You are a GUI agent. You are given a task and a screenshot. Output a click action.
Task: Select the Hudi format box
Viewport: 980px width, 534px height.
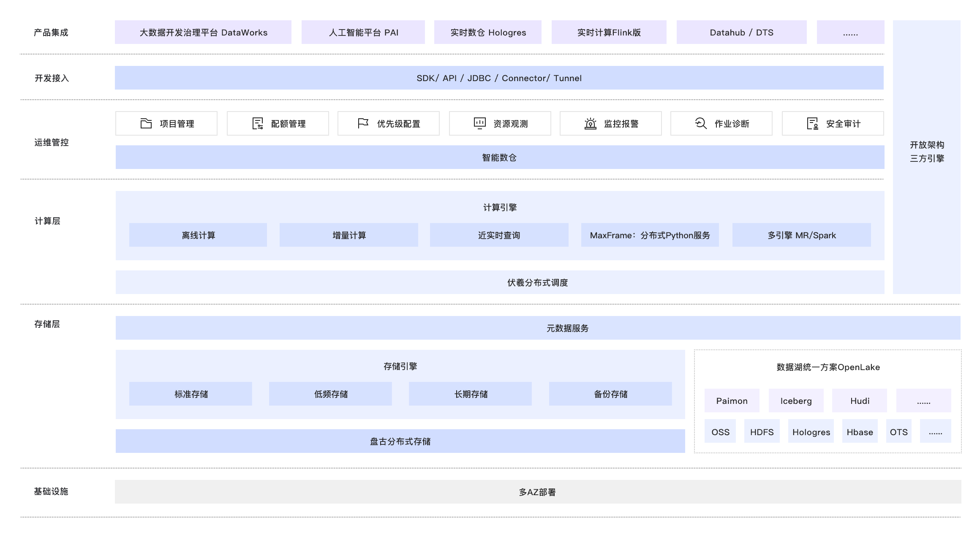[x=860, y=400]
